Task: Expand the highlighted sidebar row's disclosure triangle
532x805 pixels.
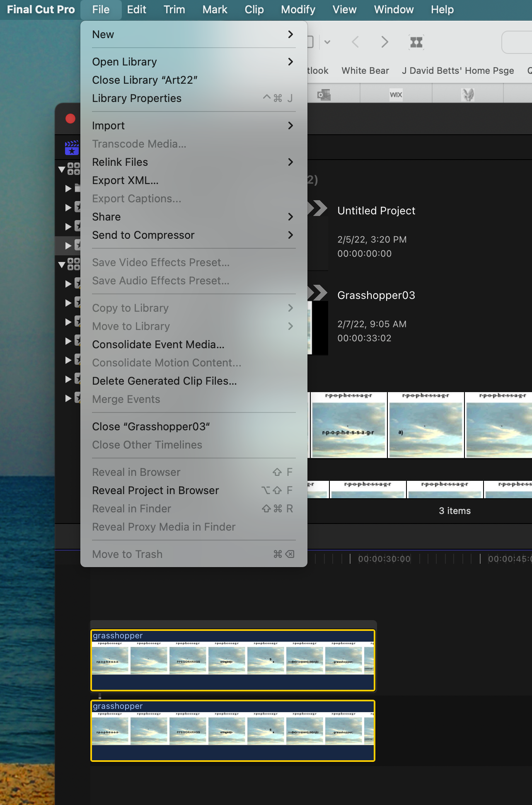Action: 68,245
